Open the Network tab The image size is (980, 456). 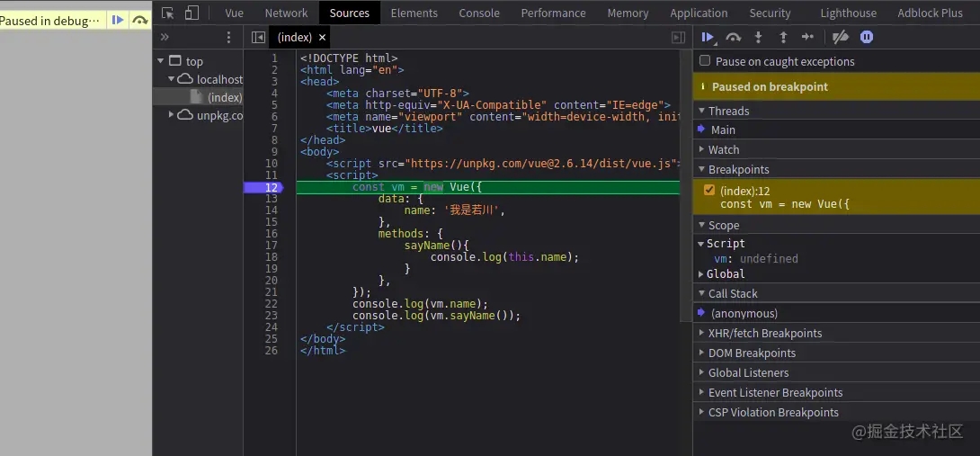click(286, 13)
